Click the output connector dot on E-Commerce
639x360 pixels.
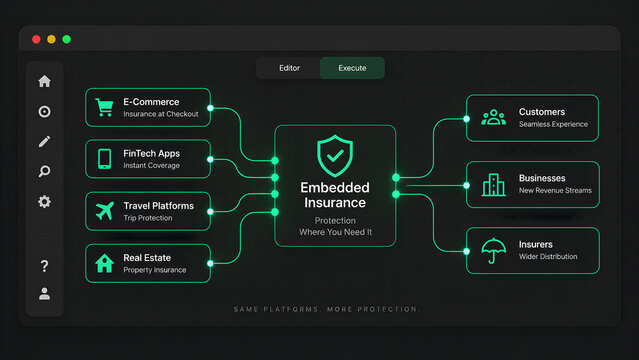[210, 108]
